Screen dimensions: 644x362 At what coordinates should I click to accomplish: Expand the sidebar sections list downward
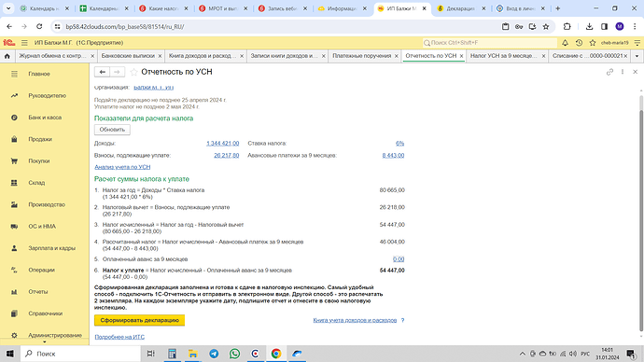tap(45, 341)
